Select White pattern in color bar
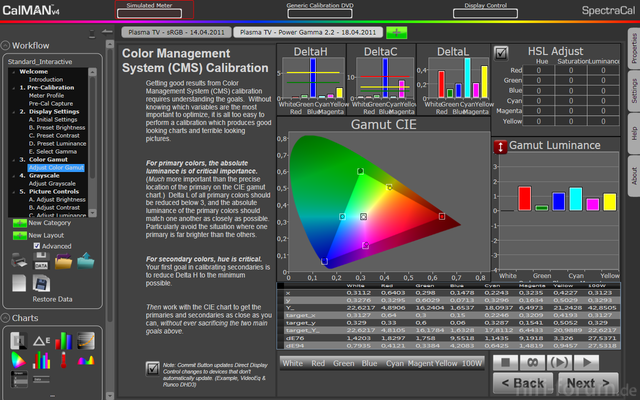 [292, 363]
